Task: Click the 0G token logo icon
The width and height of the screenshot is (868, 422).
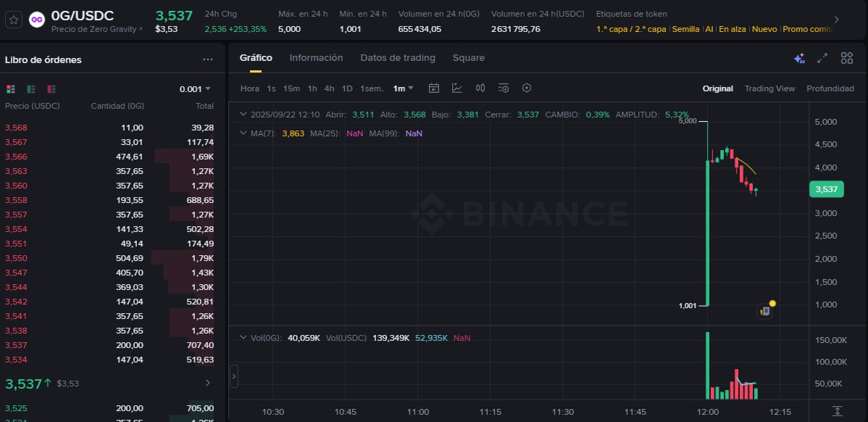Action: click(x=37, y=20)
